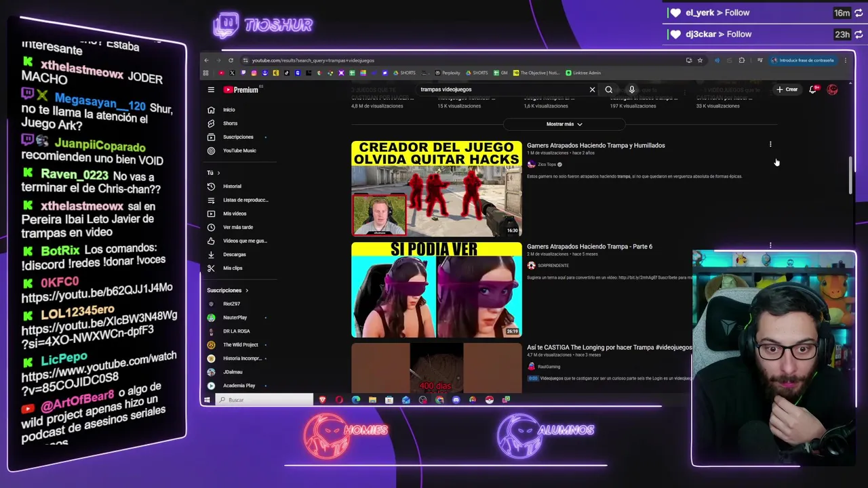The width and height of the screenshot is (868, 488).
Task: Open title Gamers Atrapados Haciendo Trampa y Humillados
Action: click(596, 145)
